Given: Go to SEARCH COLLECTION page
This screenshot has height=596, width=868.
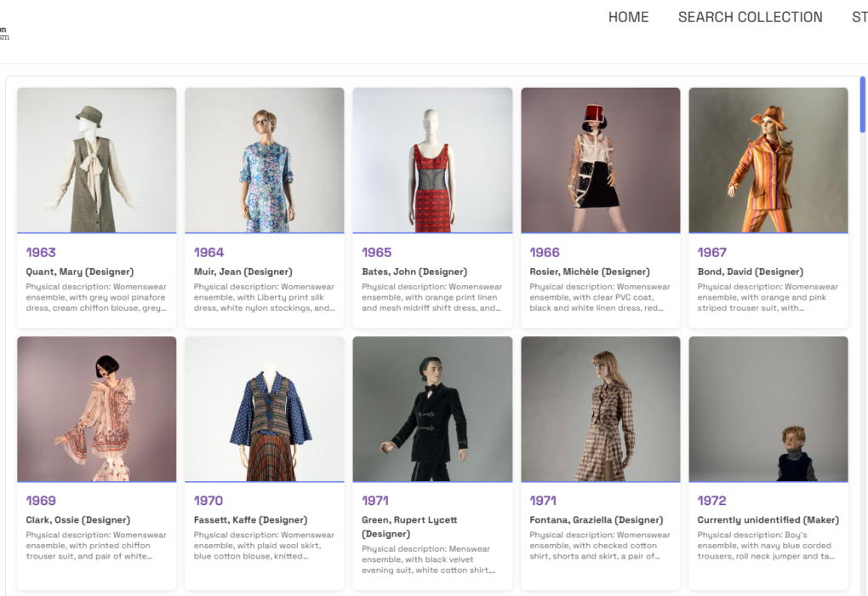Looking at the screenshot, I should [x=750, y=17].
